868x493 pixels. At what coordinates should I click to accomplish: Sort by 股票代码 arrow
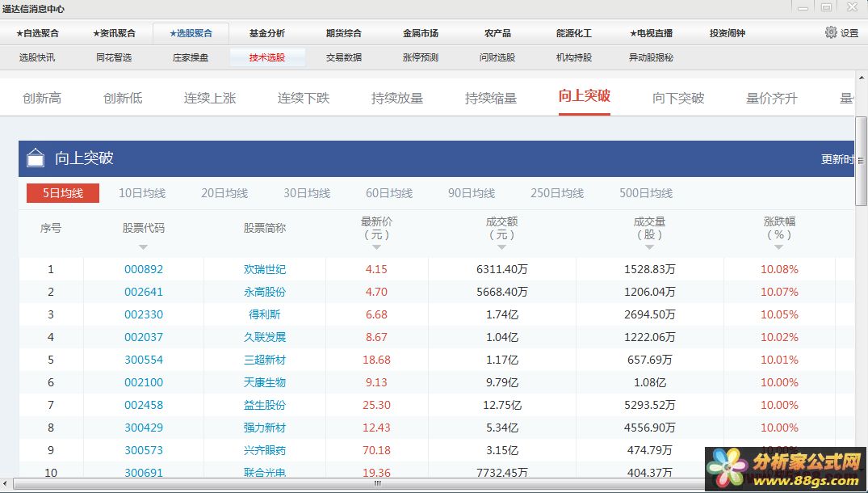coord(144,247)
